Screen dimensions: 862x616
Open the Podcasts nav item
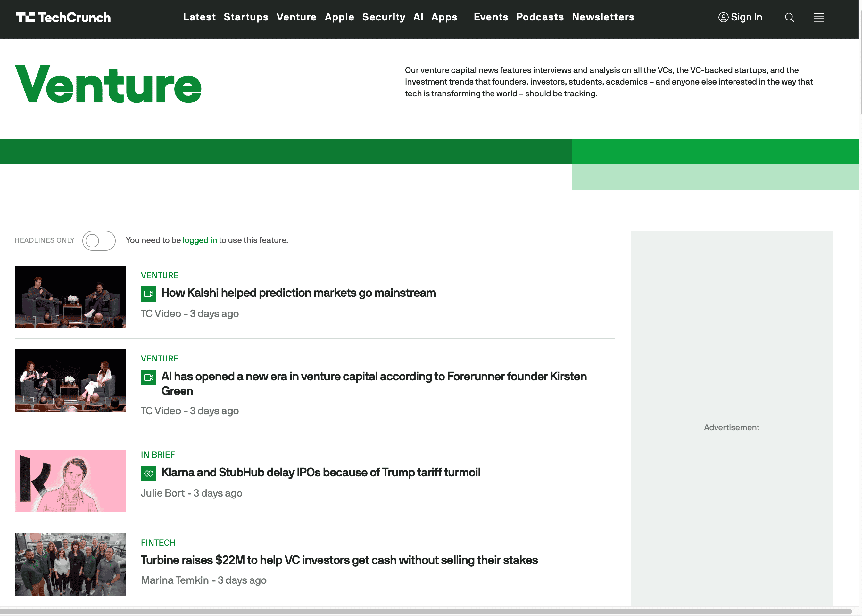pos(540,17)
